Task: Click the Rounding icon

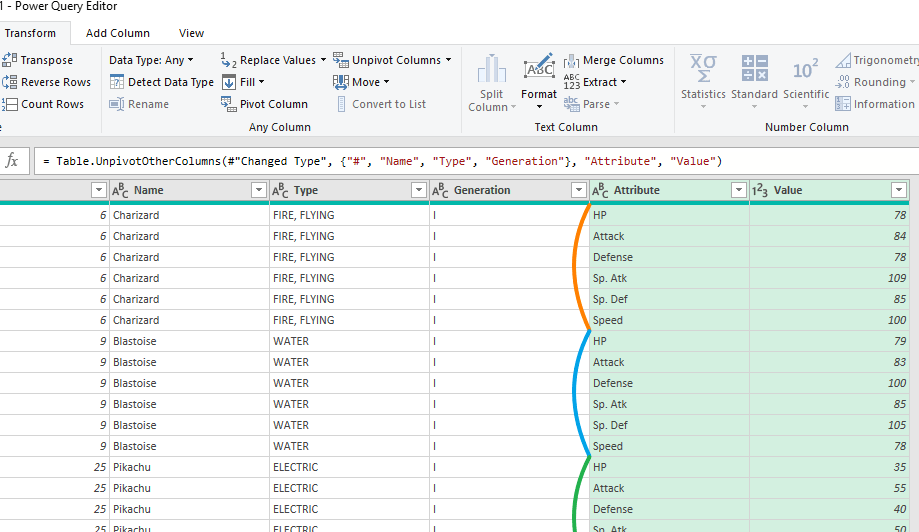Action: coord(843,82)
